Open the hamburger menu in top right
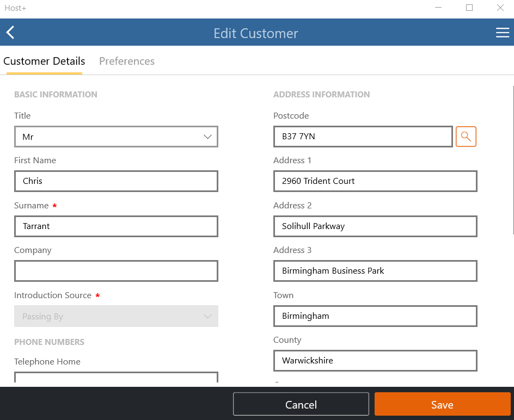The height and width of the screenshot is (420, 514). [502, 32]
